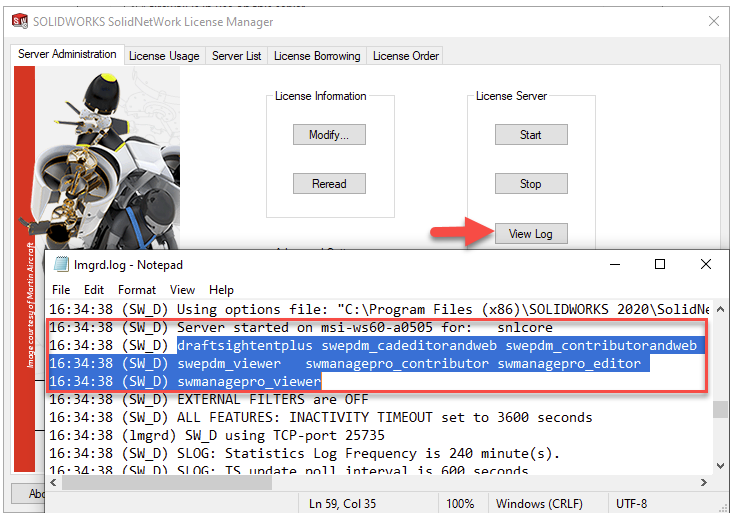
Task: Click the Reread license button
Action: pyautogui.click(x=329, y=184)
